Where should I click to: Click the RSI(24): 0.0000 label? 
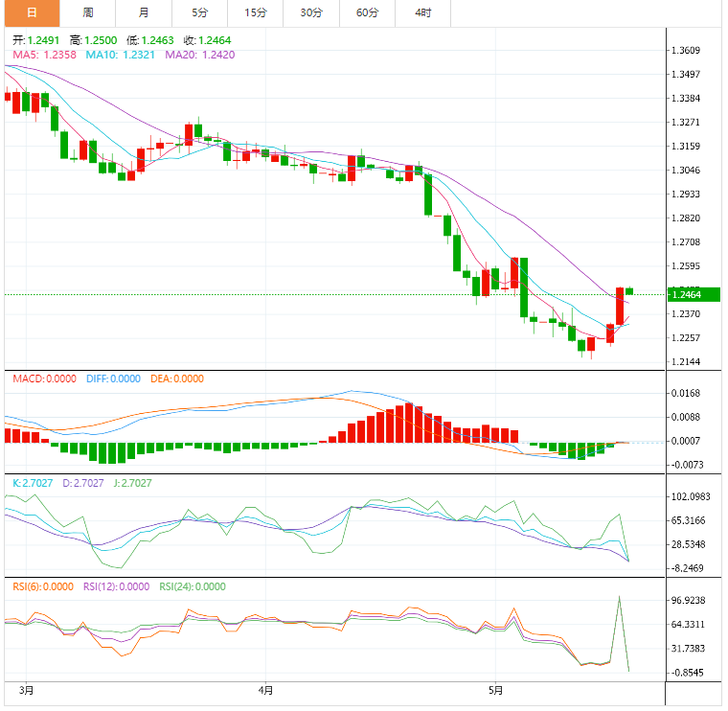193,586
